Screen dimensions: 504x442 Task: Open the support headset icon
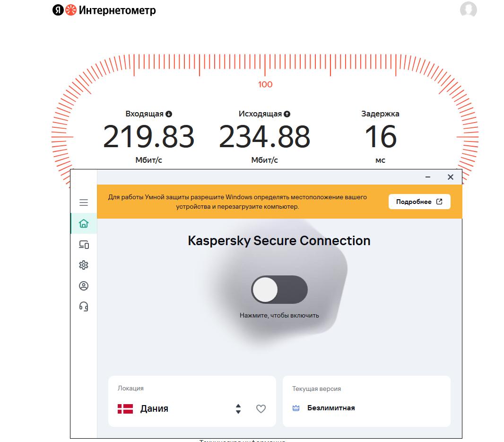pyautogui.click(x=84, y=306)
